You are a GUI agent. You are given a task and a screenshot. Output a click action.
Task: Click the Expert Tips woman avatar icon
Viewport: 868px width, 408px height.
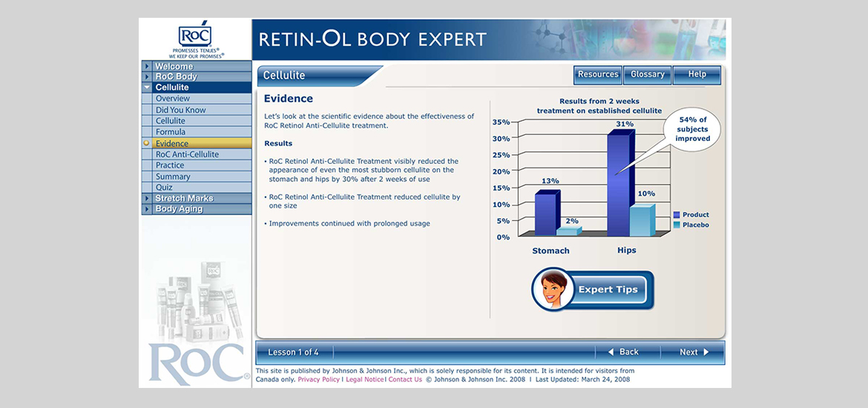[x=553, y=289]
